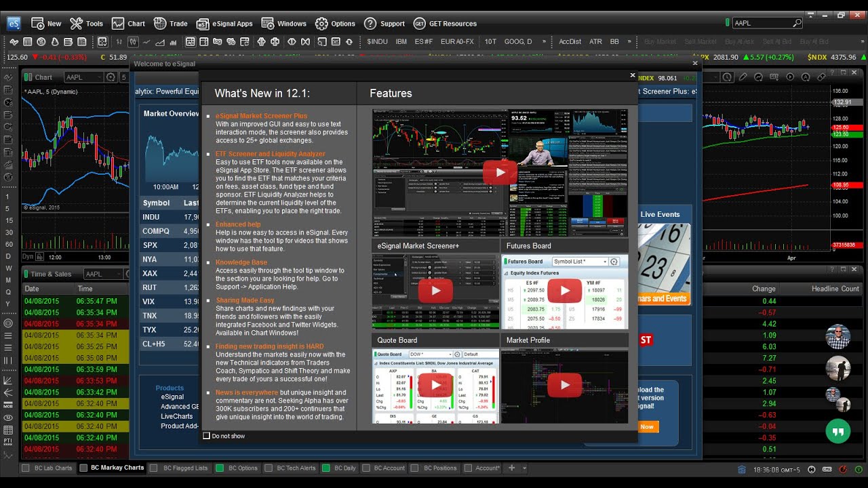Screen dimensions: 868x488
Task: Open the Windows menu
Action: [284, 24]
